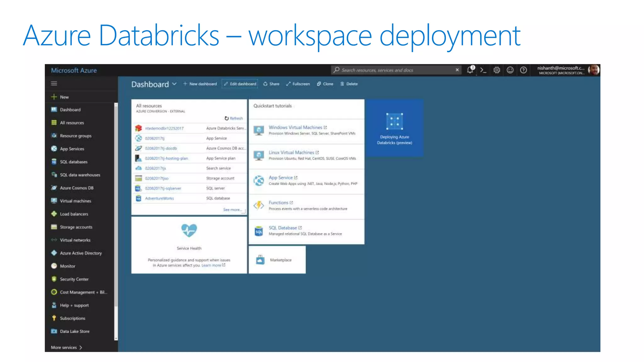Refresh the All resources list
The width and height of the screenshot is (644, 362).
point(234,118)
